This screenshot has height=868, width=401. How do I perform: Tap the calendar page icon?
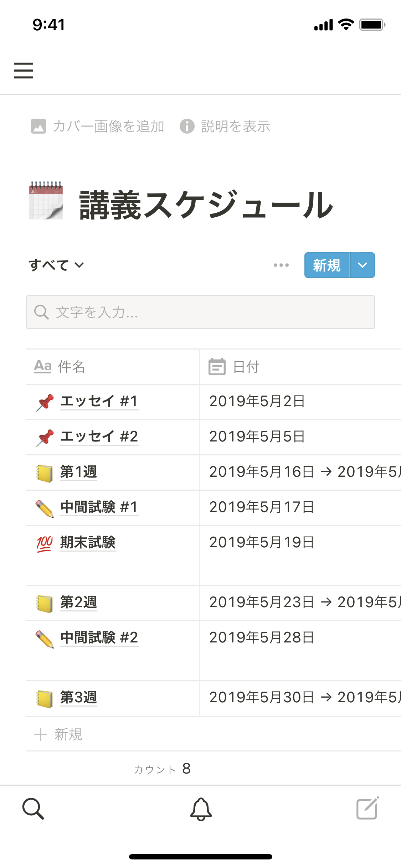[46, 201]
